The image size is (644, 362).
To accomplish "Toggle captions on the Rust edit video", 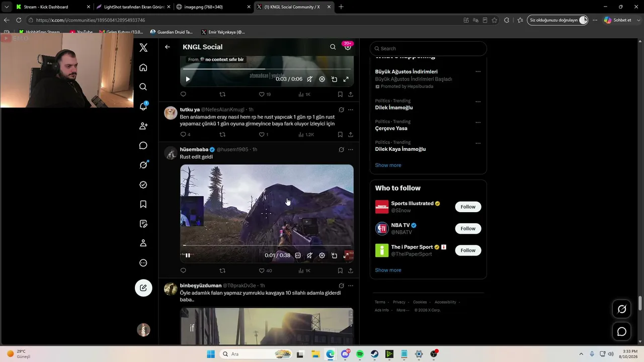I will tap(298, 255).
